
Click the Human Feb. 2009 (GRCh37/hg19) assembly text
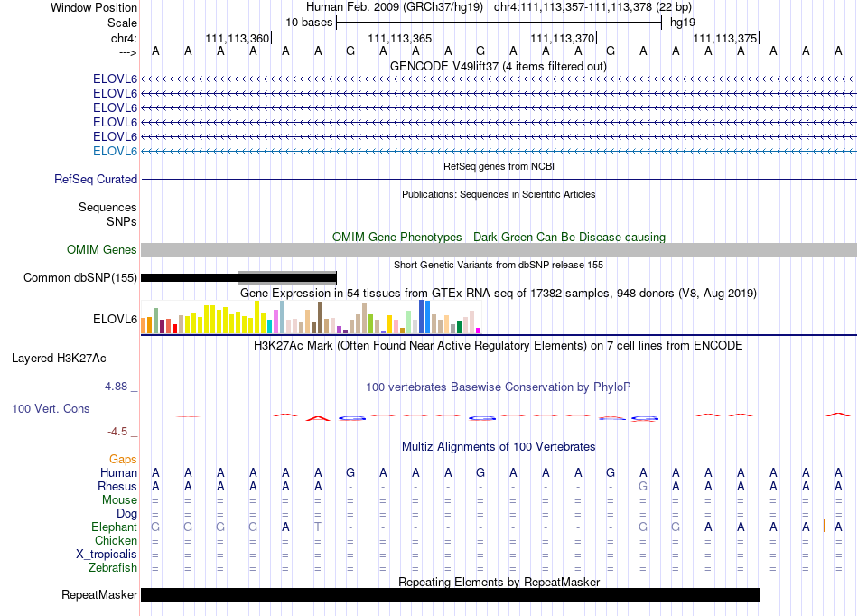395,7
